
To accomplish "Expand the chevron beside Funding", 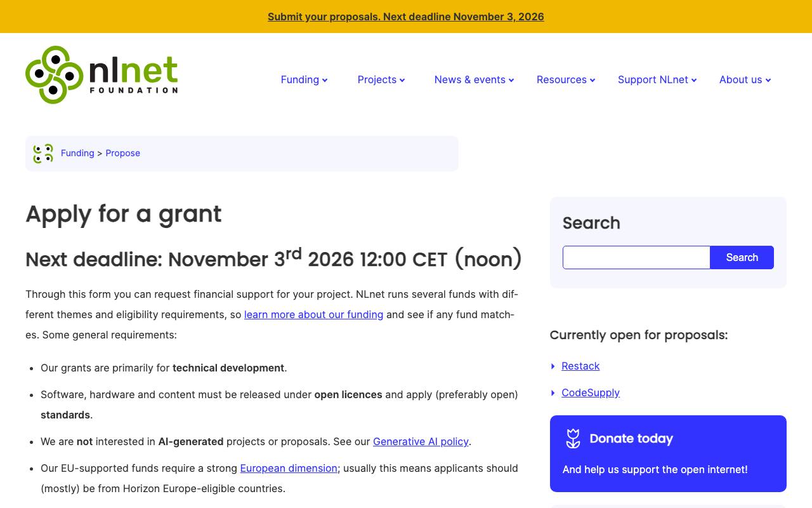I will tap(325, 81).
